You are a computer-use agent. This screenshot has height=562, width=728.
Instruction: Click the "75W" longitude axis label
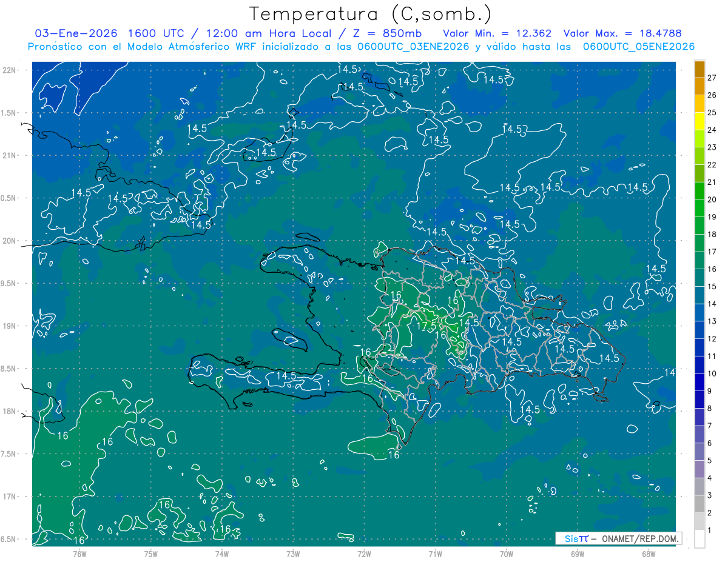tap(150, 554)
